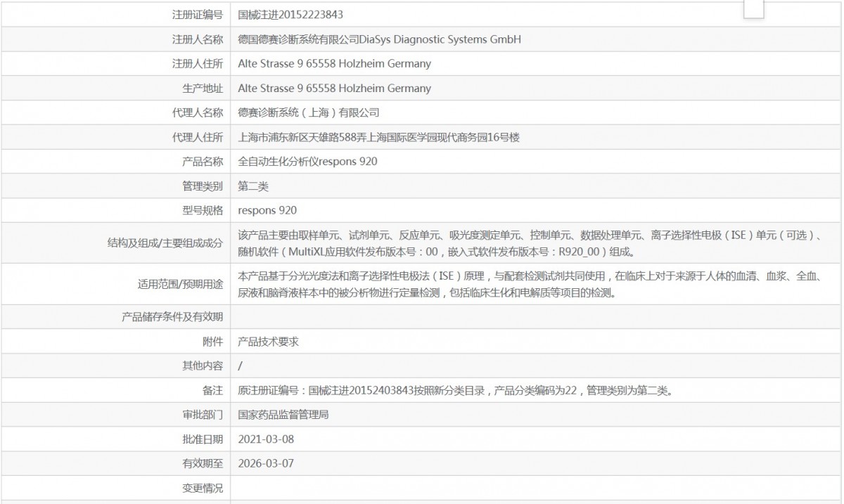The image size is (844, 504).
Task: Click the 产品名称 label
Action: click(x=203, y=162)
